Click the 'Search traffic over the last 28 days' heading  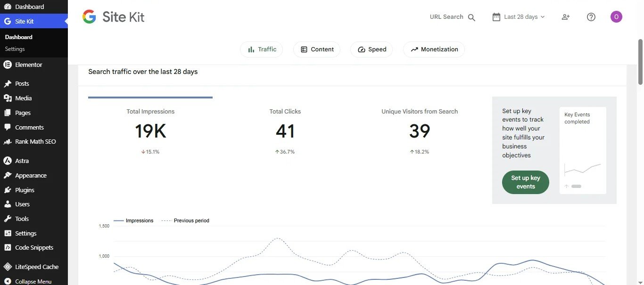(143, 72)
